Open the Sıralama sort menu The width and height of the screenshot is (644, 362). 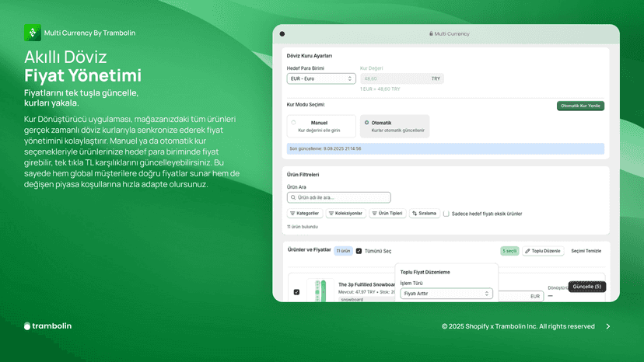click(x=425, y=214)
